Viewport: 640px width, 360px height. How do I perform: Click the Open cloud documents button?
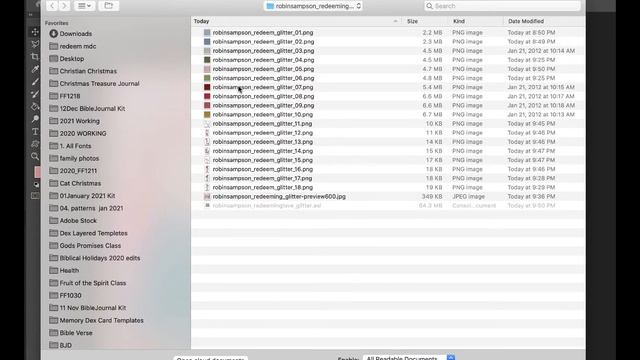[x=211, y=358]
